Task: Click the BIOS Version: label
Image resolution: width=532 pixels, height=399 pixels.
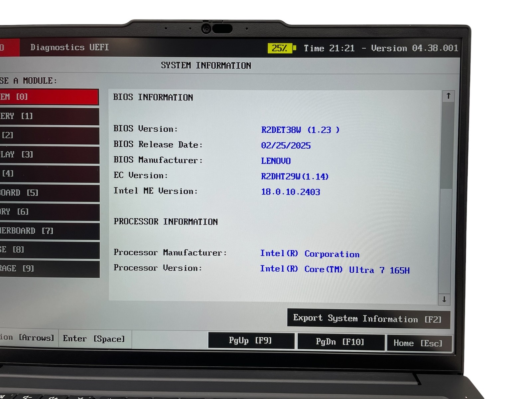Action: (146, 129)
